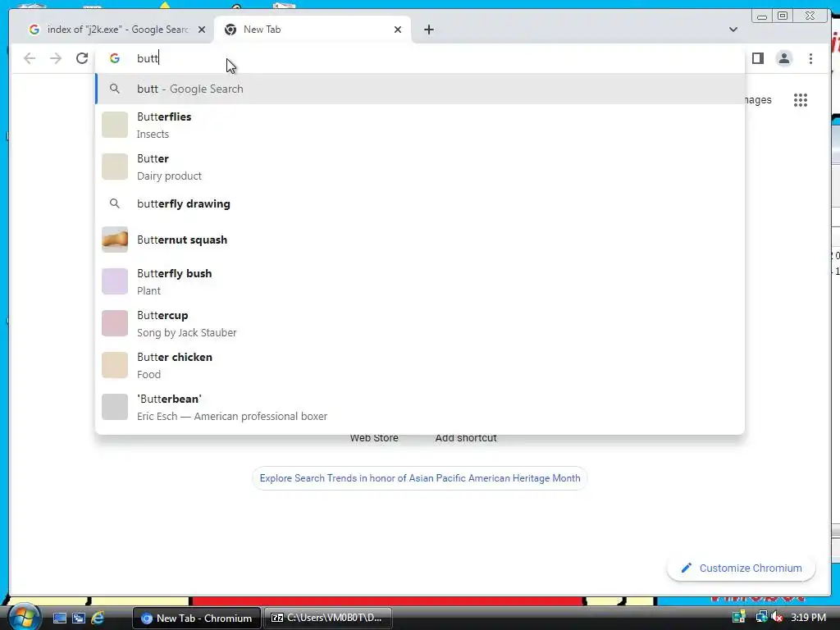
Task: Close the New Tab tab
Action: tap(398, 30)
